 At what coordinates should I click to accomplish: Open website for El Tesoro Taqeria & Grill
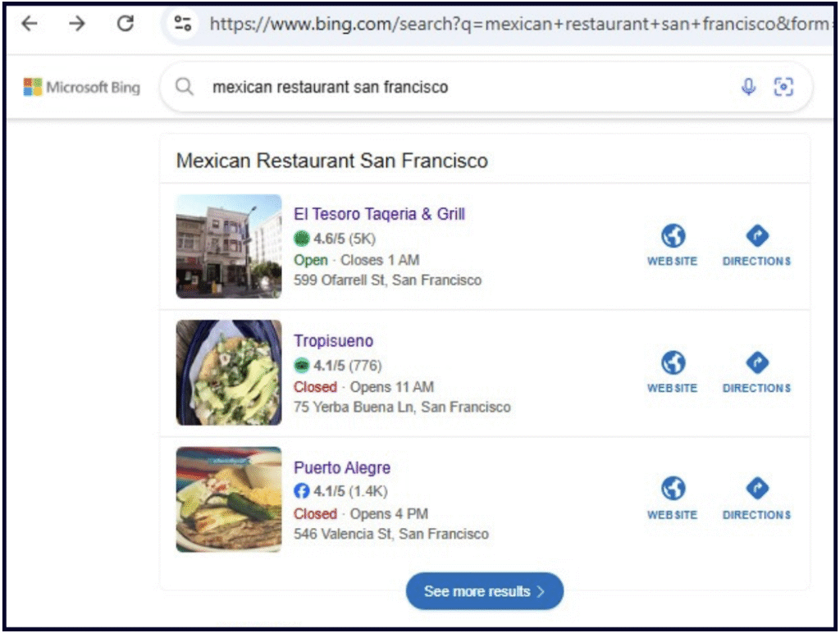[672, 245]
